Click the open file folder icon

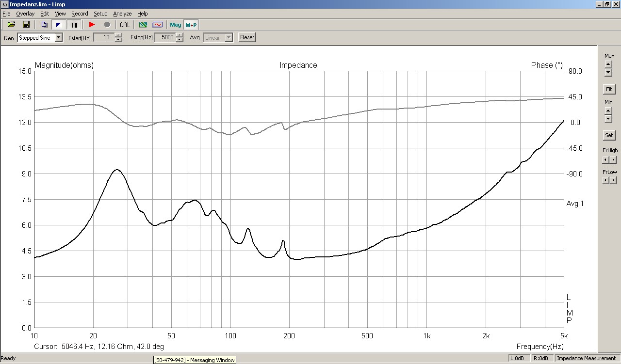pyautogui.click(x=11, y=25)
